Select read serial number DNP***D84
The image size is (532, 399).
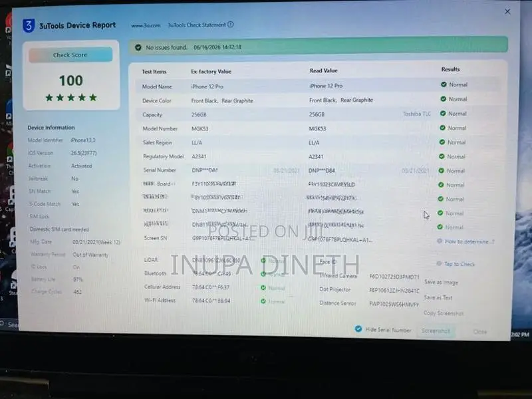point(322,171)
